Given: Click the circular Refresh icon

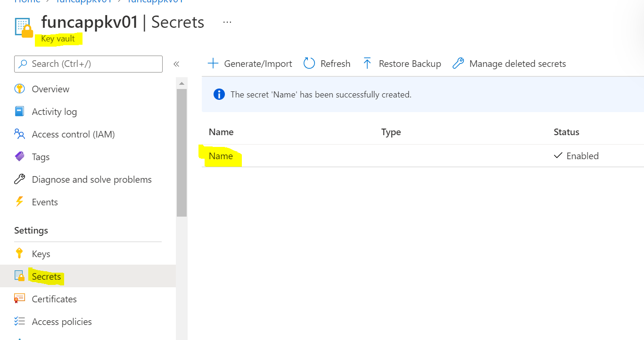Looking at the screenshot, I should (309, 64).
